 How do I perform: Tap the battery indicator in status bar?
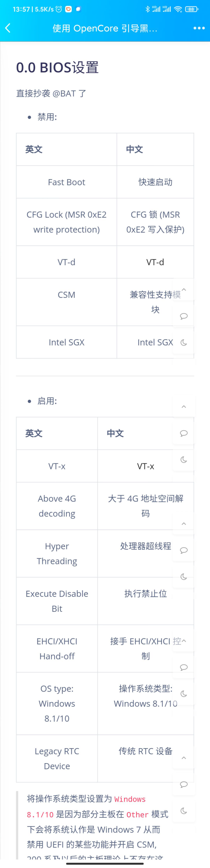point(191,9)
